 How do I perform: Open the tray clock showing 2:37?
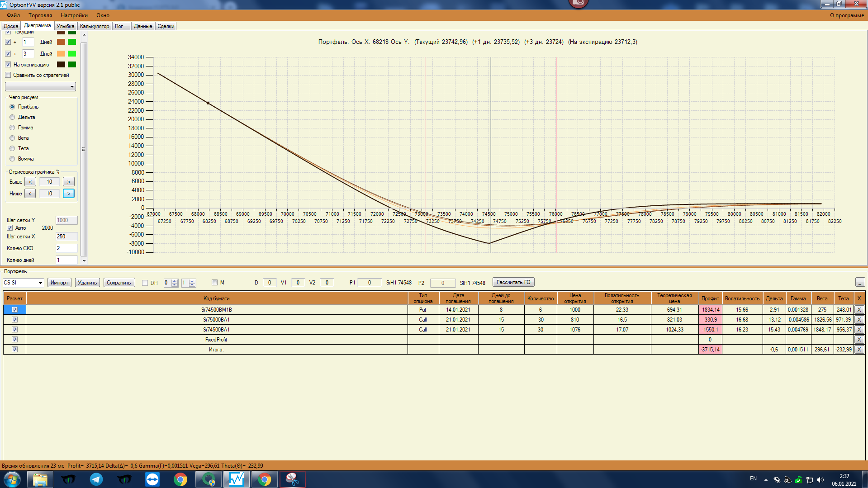(844, 479)
